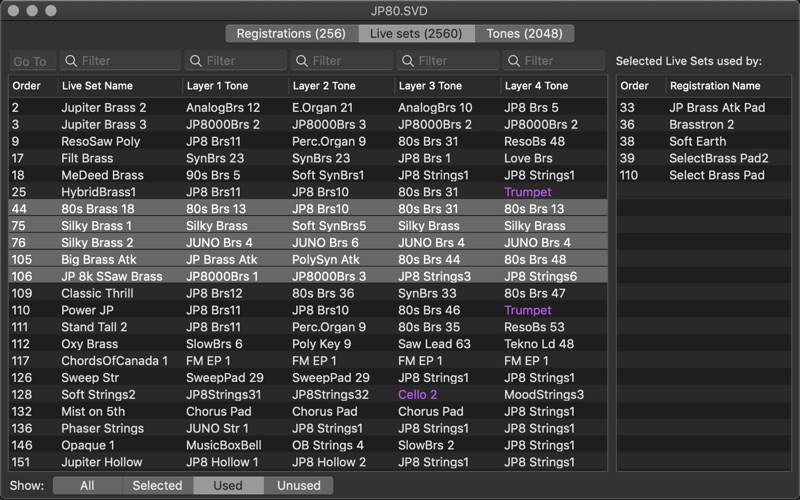Image resolution: width=800 pixels, height=500 pixels.
Task: Sort by the registrations Order column header
Action: (641, 86)
